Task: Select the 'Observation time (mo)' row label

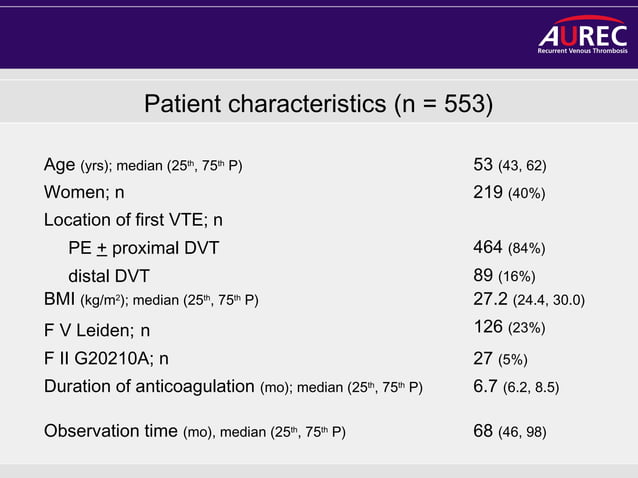Action: [195, 431]
